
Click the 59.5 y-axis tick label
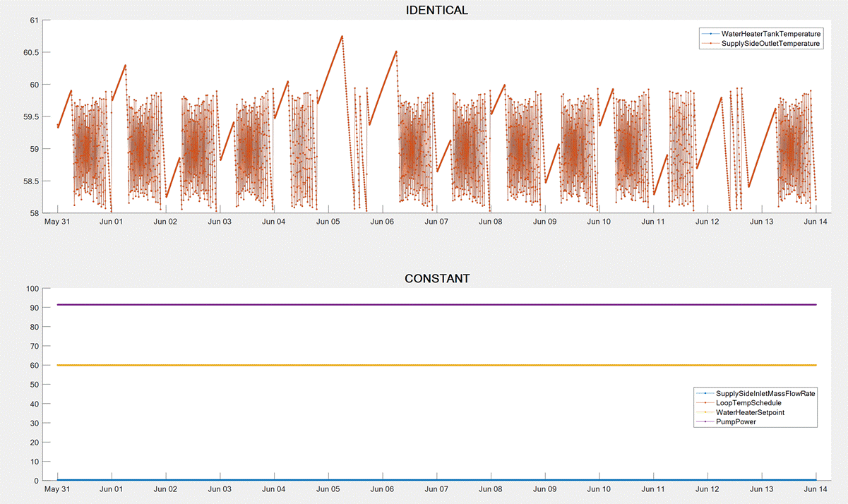tap(32, 116)
